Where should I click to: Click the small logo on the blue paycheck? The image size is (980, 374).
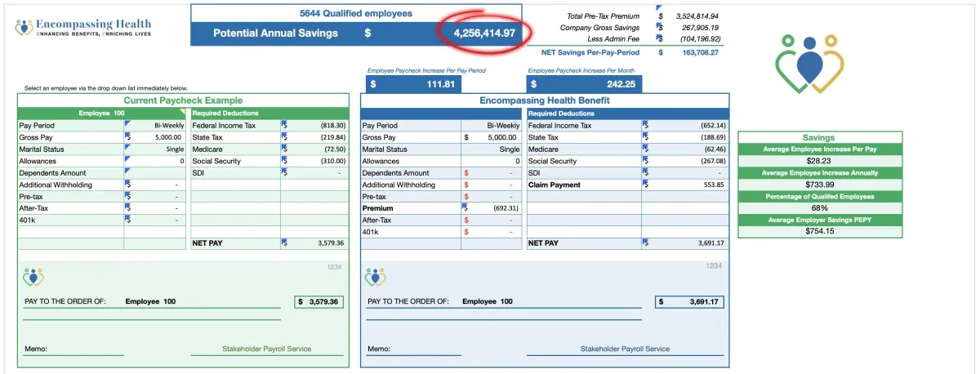click(376, 278)
